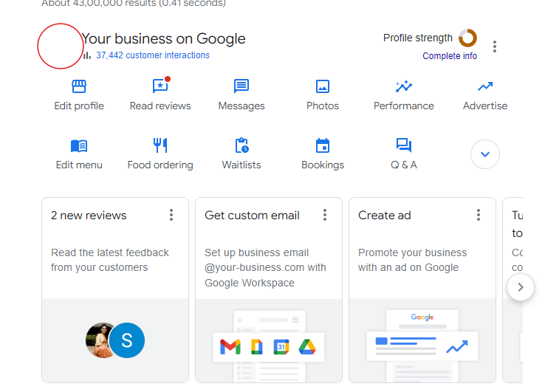Open Waitlists clipboard icon

241,145
